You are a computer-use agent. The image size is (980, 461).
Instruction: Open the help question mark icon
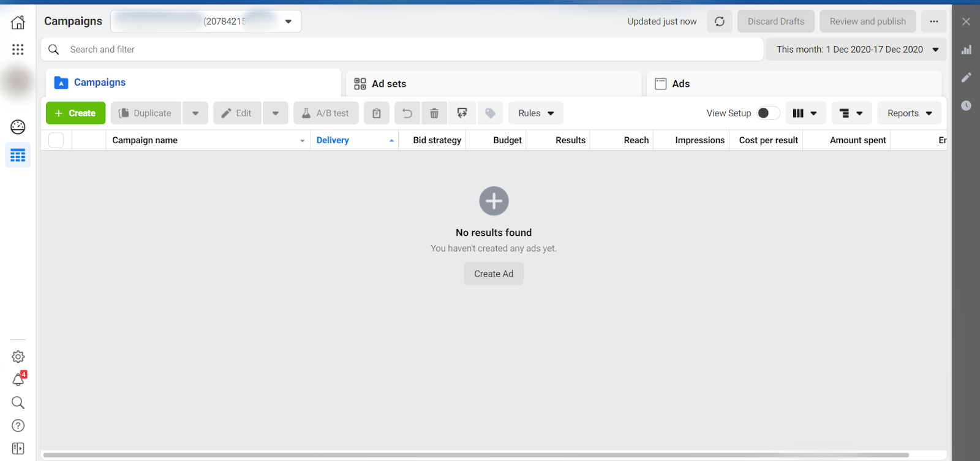click(x=18, y=425)
